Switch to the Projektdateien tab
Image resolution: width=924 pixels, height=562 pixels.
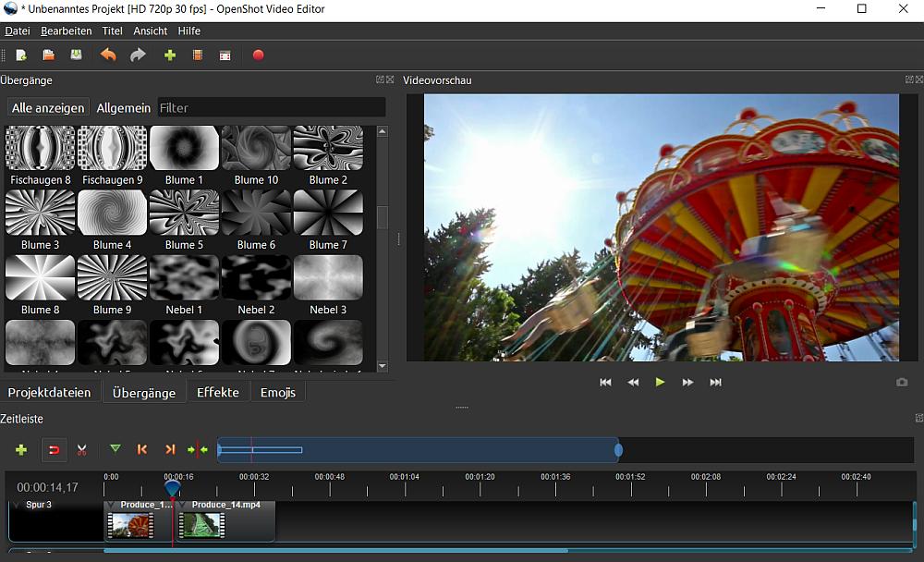(50, 392)
